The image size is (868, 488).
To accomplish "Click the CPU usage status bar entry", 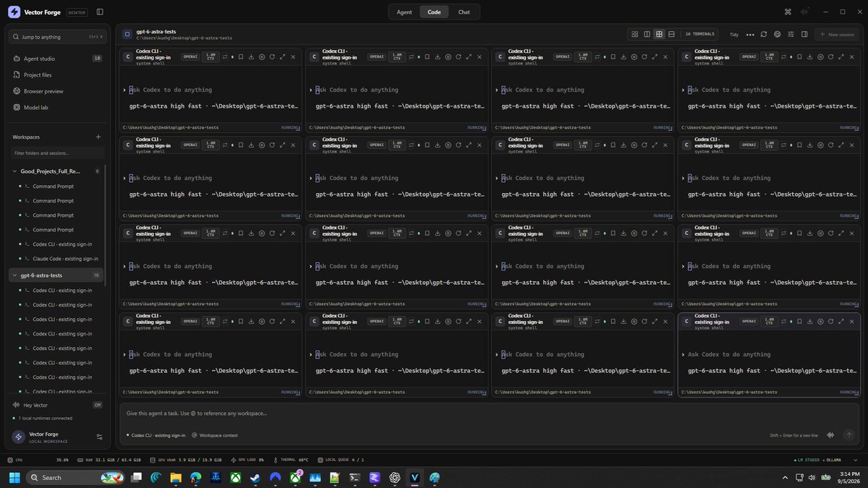I will [x=38, y=459].
